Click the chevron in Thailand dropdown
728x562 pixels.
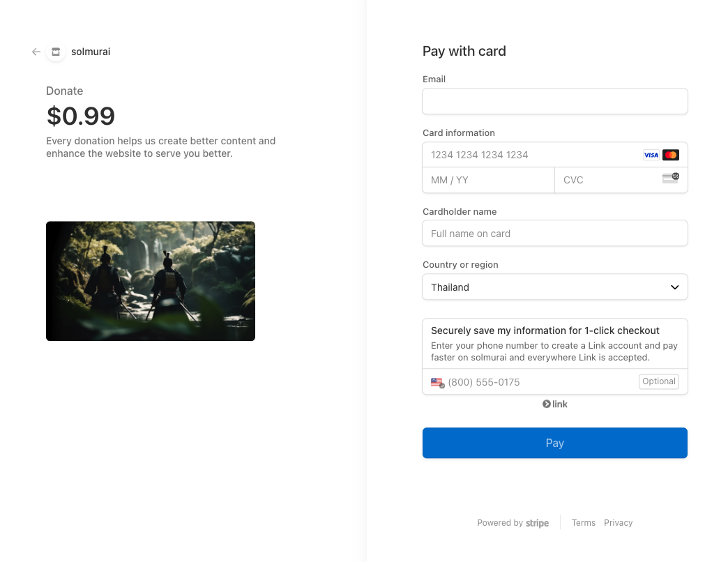(x=674, y=287)
